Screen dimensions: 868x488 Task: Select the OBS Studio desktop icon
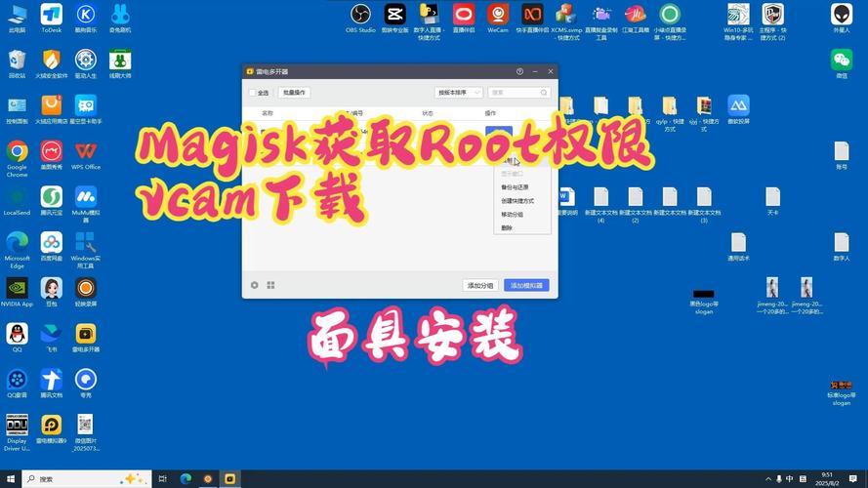click(360, 19)
